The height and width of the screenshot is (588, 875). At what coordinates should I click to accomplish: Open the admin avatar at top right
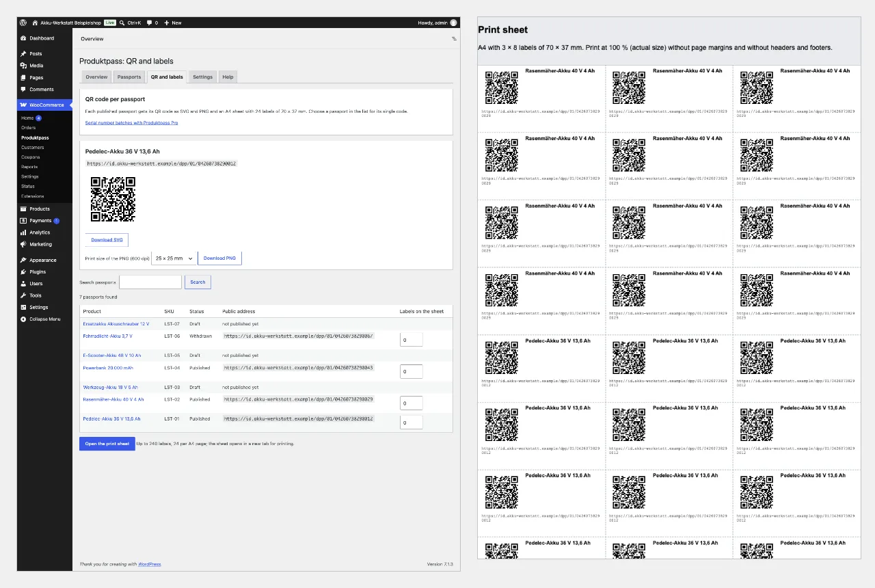pyautogui.click(x=453, y=23)
